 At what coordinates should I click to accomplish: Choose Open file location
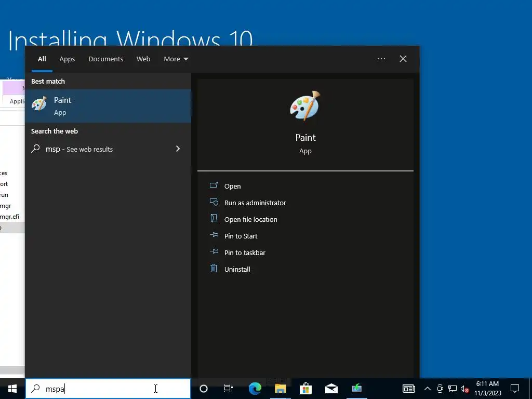(x=251, y=220)
